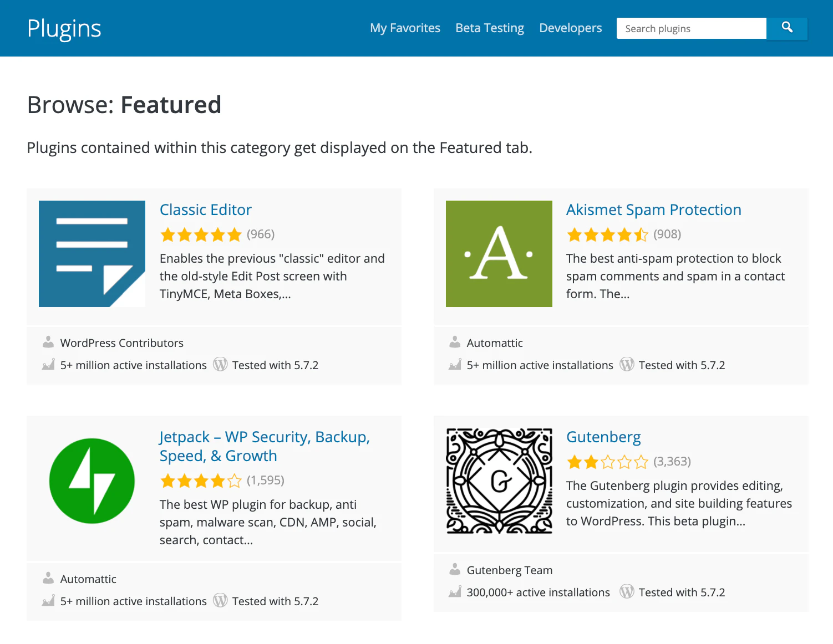Image resolution: width=833 pixels, height=644 pixels.
Task: Click Akismet star rating
Action: pos(607,235)
